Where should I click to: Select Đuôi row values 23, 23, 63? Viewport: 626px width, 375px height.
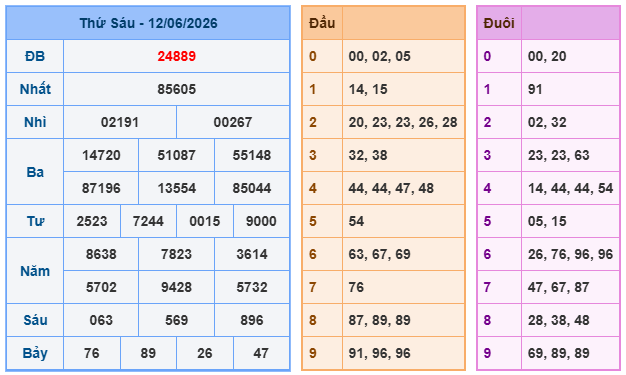click(x=559, y=155)
